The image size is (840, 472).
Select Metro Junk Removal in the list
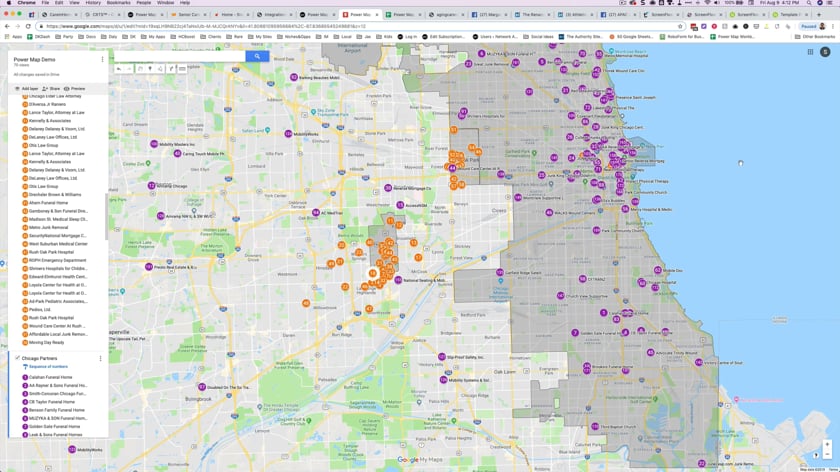coord(48,227)
